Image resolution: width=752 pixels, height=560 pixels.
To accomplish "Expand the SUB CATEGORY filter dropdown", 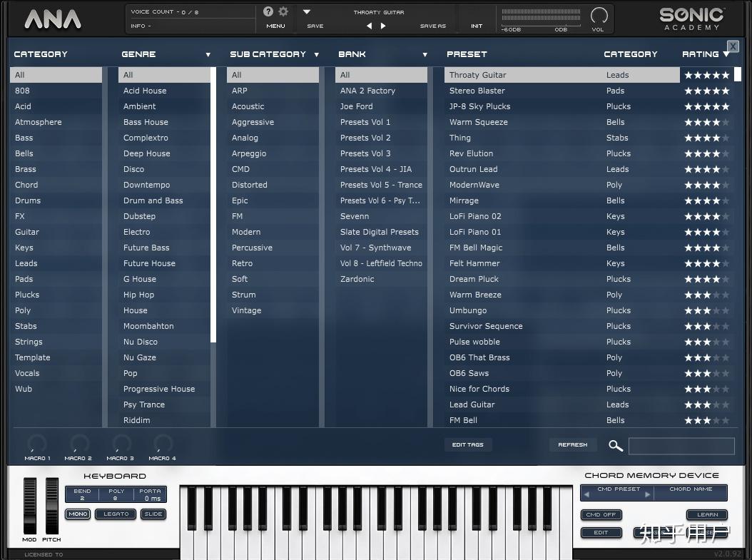I will pos(317,54).
